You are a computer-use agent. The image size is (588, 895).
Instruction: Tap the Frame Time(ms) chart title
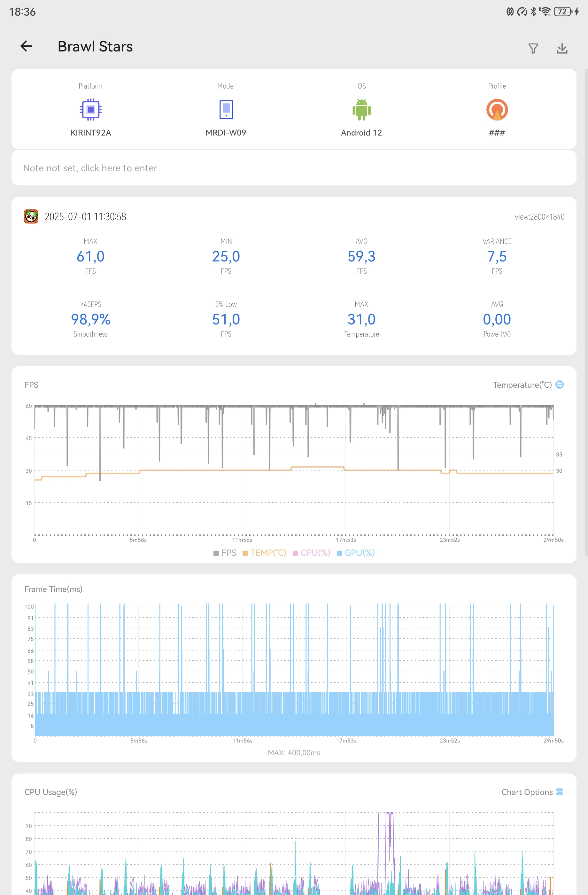[x=53, y=589]
